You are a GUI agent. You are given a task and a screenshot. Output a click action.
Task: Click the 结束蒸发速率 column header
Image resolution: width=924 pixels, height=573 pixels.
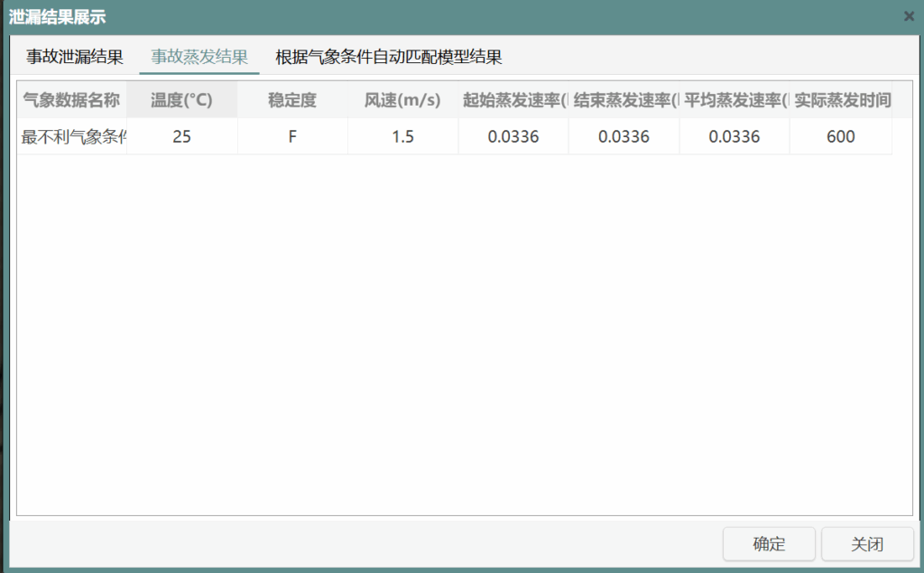pos(624,100)
